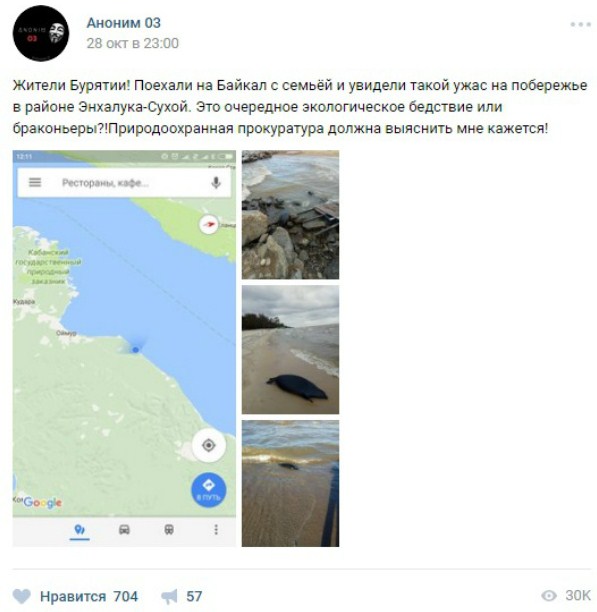Open the rocky shore photo thumbnail
The width and height of the screenshot is (597, 612).
(290, 215)
